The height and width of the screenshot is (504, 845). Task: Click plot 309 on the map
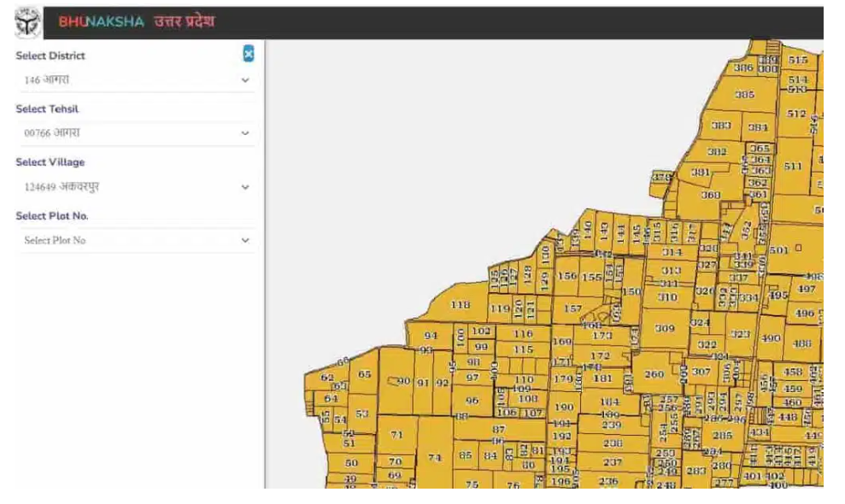point(665,329)
